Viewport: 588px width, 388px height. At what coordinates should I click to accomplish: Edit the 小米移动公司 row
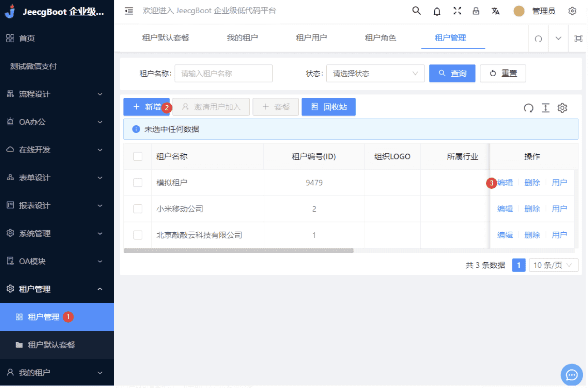pyautogui.click(x=505, y=209)
